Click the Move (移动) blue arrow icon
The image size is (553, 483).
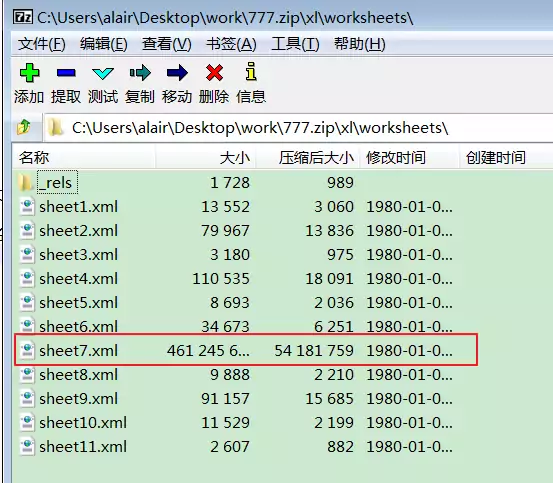[x=177, y=73]
